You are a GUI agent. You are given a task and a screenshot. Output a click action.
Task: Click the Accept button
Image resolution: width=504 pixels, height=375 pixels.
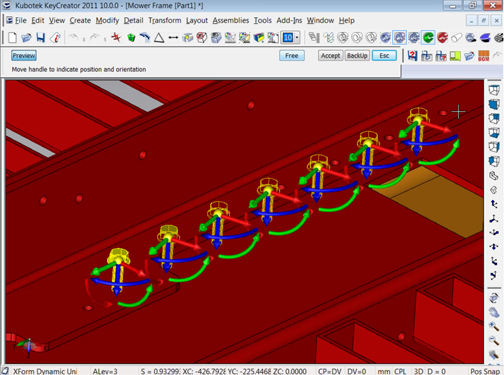330,56
